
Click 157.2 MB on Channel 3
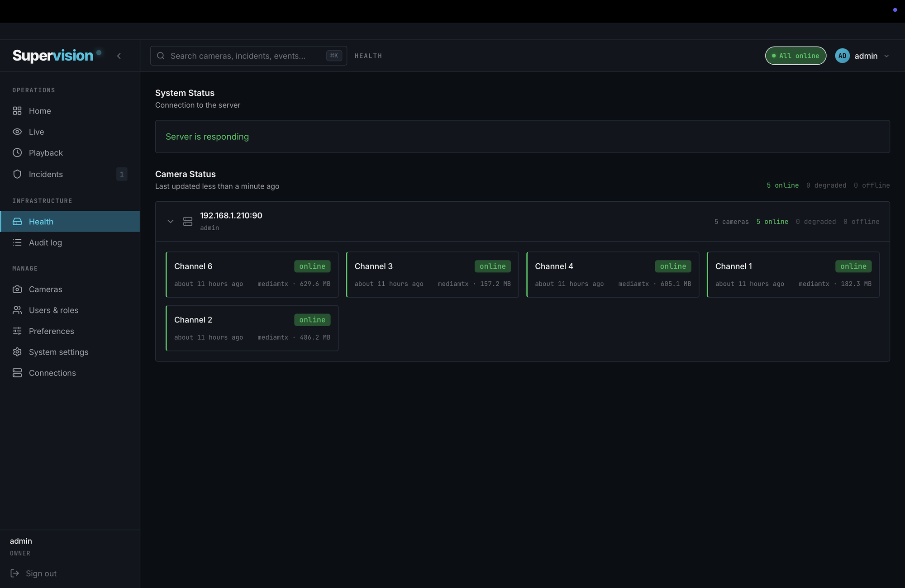pos(495,284)
